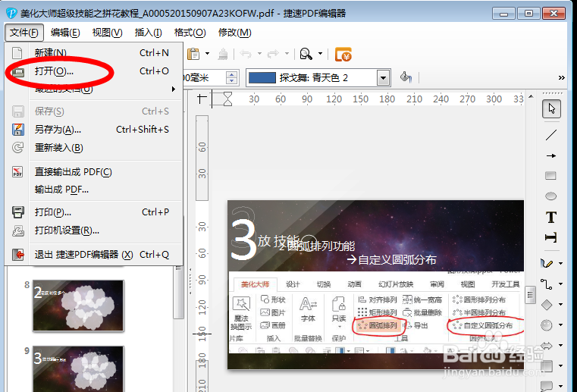577x392 pixels.
Task: Select the Callout shapes tool
Action: pos(547,386)
